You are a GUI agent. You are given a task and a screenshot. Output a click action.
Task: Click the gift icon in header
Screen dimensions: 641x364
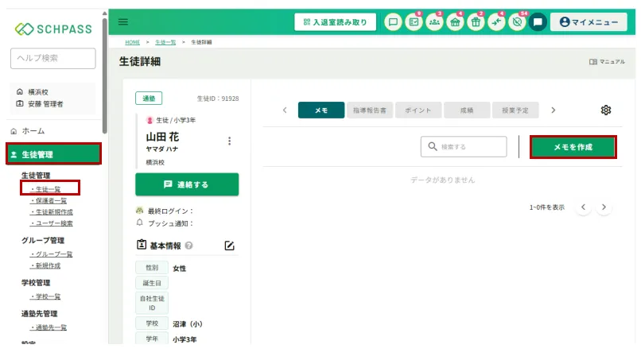[x=476, y=22]
